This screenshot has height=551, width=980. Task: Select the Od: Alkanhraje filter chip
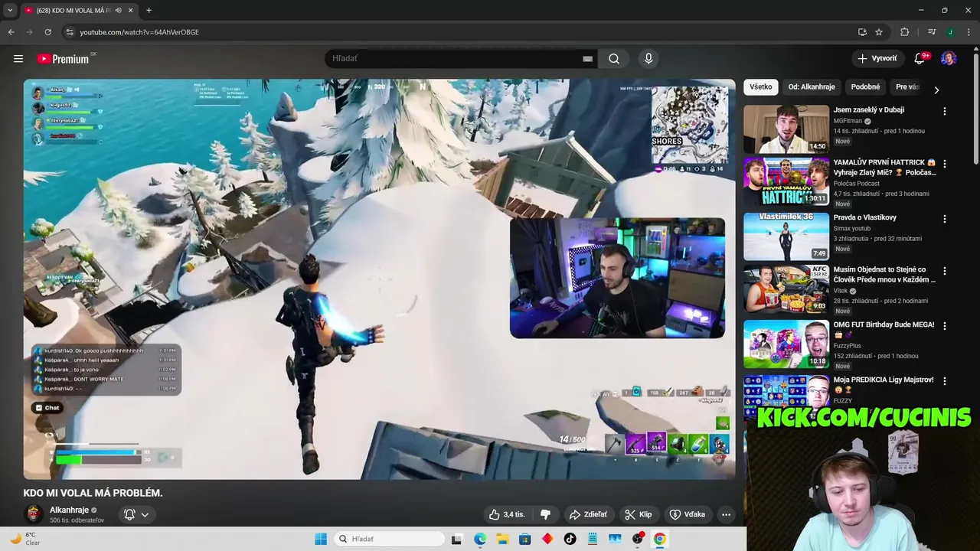812,87
